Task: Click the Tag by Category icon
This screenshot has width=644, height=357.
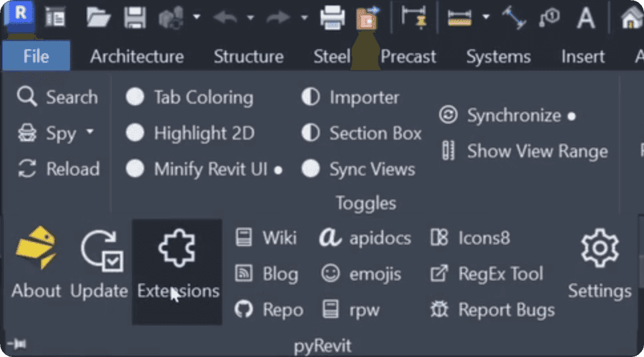Action: [550, 18]
